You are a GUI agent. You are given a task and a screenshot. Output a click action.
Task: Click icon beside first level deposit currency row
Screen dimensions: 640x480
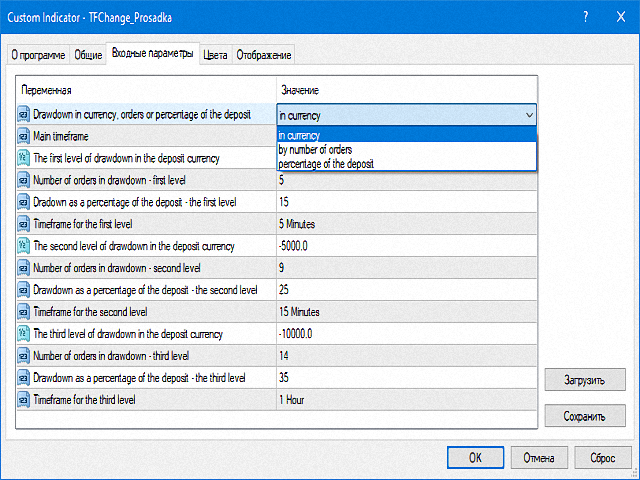pos(24,158)
